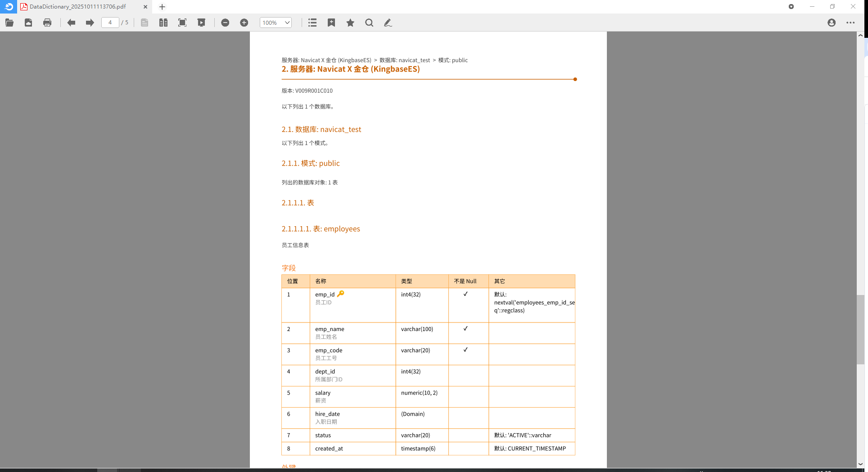Click the 'created_at' field cell
Viewport: 868px width, 472px height.
[353, 449]
